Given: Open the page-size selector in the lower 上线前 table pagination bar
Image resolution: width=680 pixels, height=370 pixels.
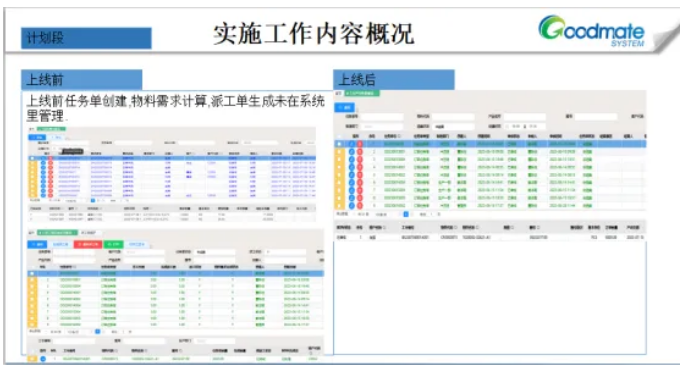Looking at the screenshot, I should point(73,332).
